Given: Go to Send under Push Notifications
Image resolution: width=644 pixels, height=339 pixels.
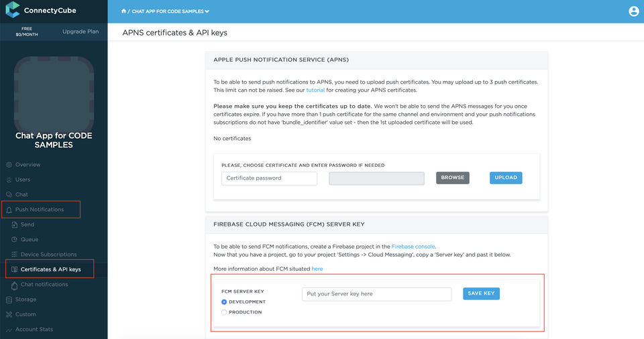Looking at the screenshot, I should [28, 224].
